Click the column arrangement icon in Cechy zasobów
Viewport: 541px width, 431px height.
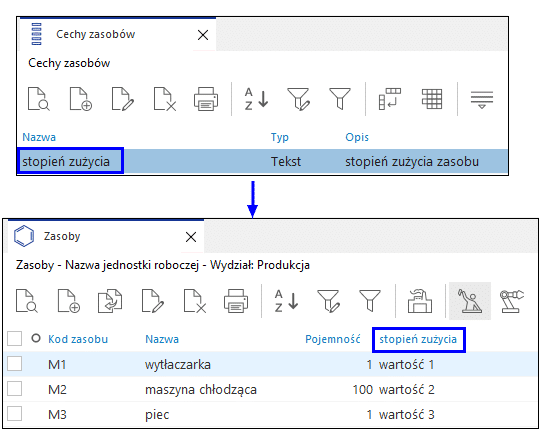[x=390, y=99]
